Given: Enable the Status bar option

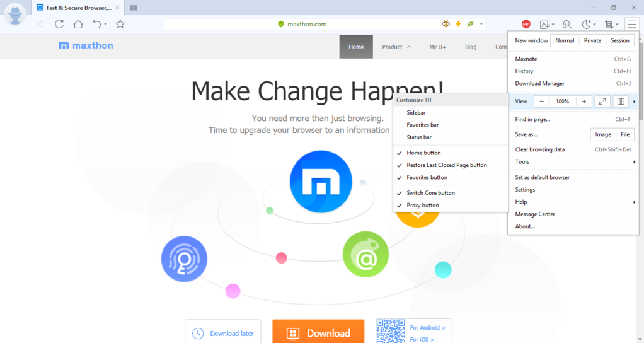Looking at the screenshot, I should point(451,137).
